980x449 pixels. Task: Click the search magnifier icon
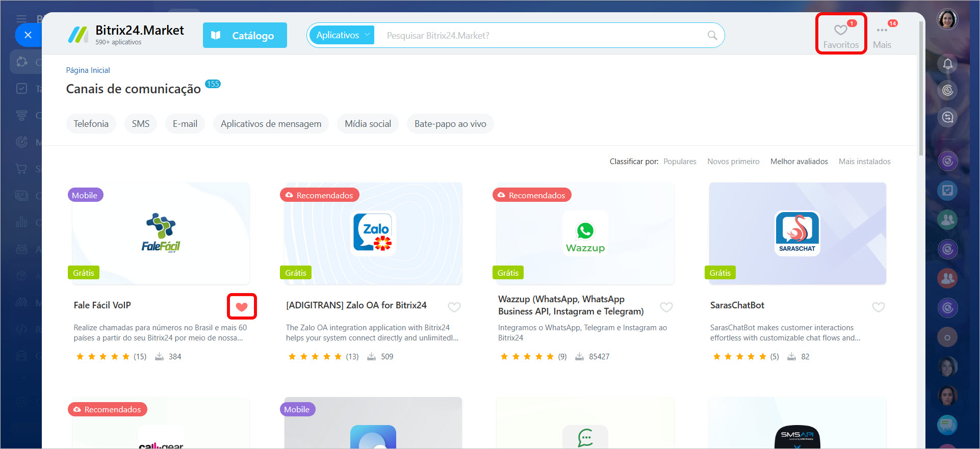click(712, 35)
